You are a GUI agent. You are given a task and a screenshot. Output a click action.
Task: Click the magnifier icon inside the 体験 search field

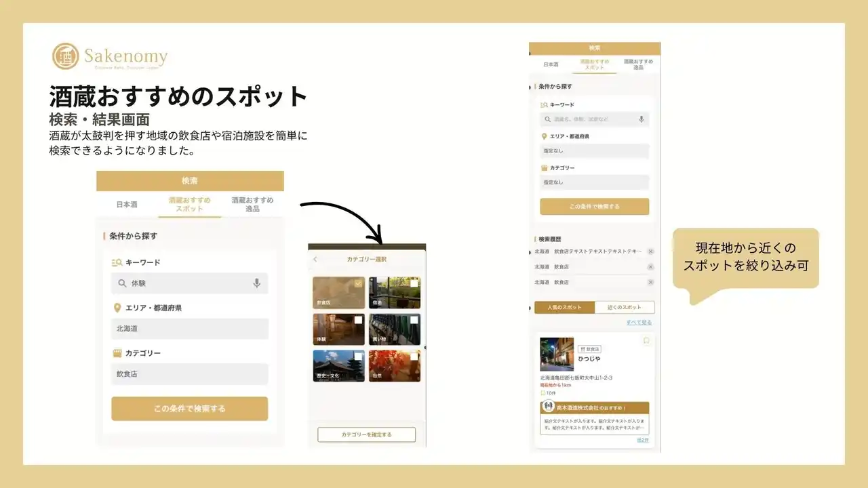coord(122,283)
